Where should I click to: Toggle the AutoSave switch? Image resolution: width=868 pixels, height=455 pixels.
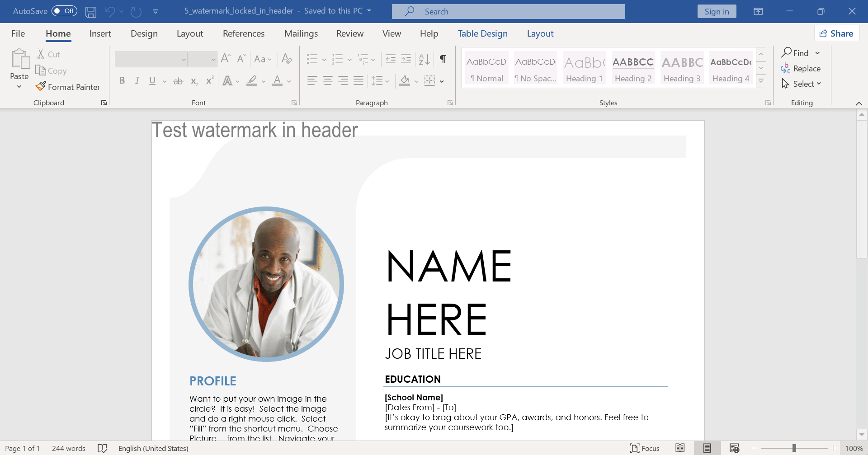pos(64,11)
